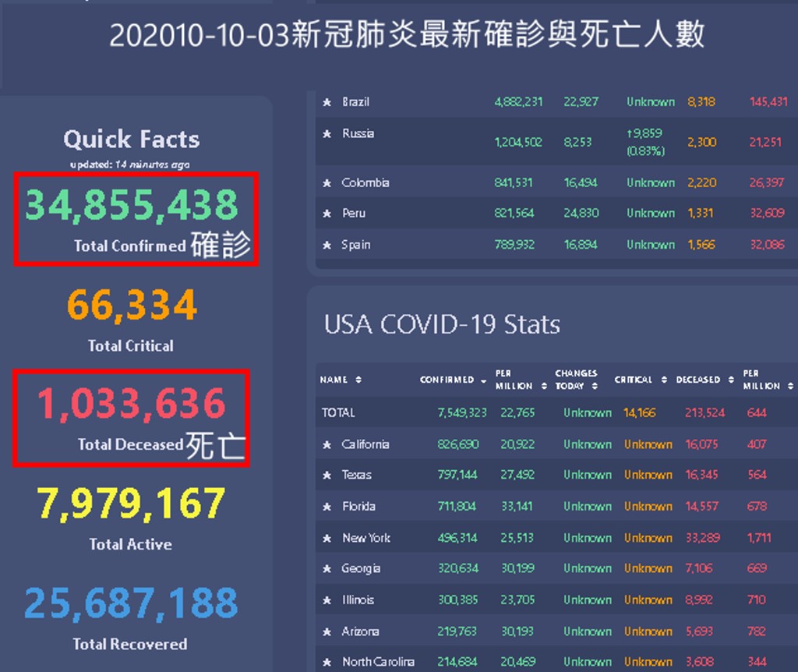Image resolution: width=798 pixels, height=672 pixels.
Task: Click the star icon beside New York
Action: tap(327, 538)
